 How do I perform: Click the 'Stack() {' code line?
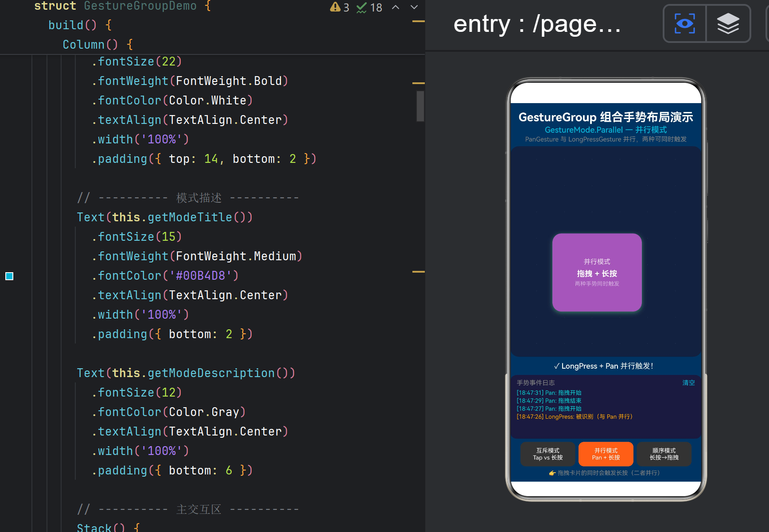coord(109,527)
